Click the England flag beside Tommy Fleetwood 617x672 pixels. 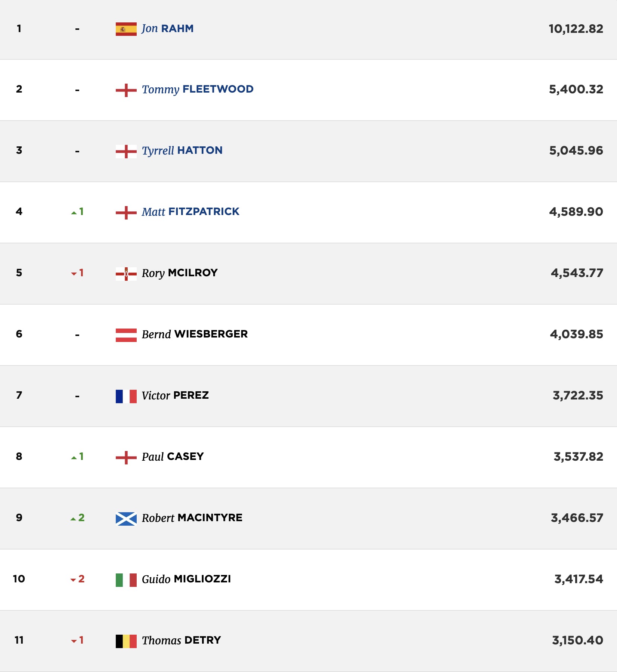126,90
